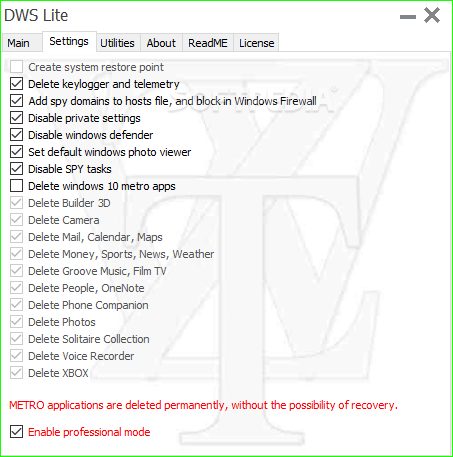Minimize the DWS Lite window
The width and height of the screenshot is (453, 457).
coord(408,16)
